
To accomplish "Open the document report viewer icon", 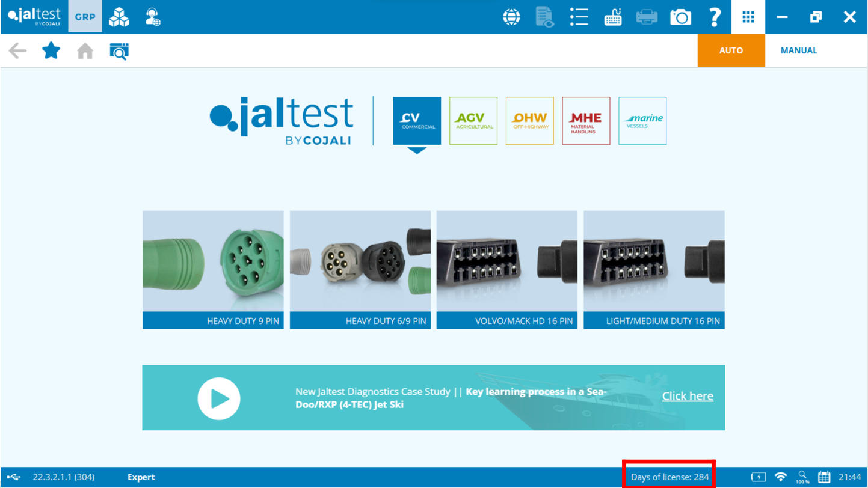I will click(x=545, y=17).
